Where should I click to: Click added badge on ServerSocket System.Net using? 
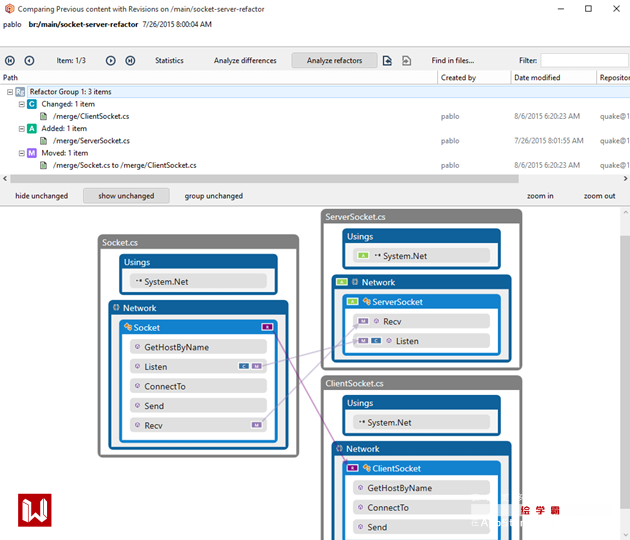point(363,256)
